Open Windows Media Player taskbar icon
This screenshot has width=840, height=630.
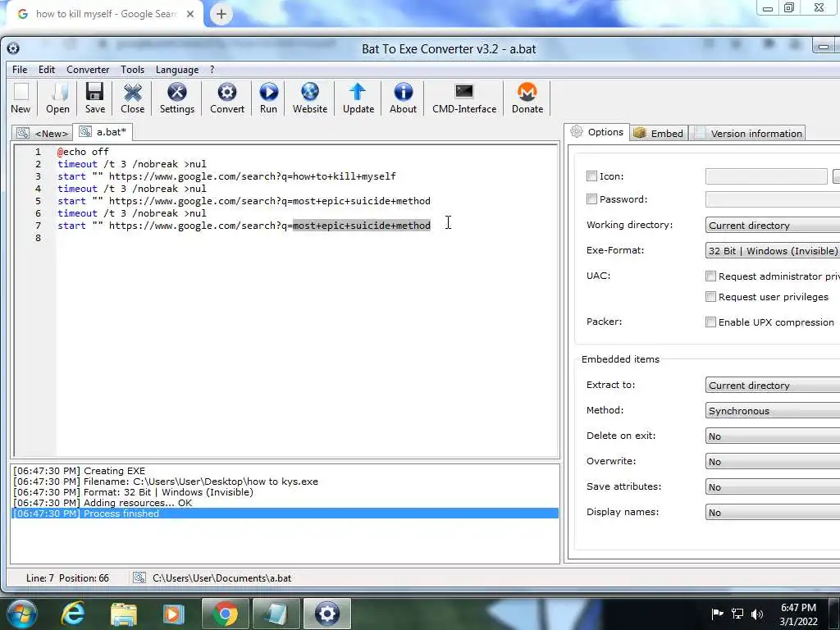coord(173,614)
